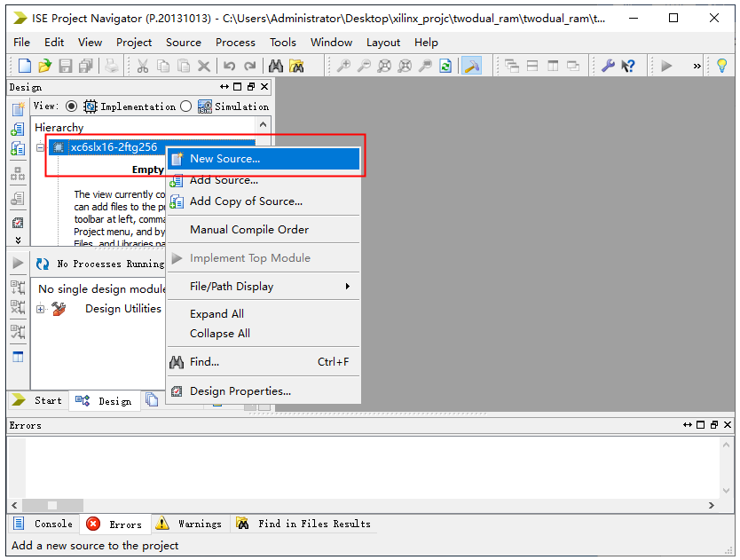Open the Process menu in menu bar

[x=235, y=42]
